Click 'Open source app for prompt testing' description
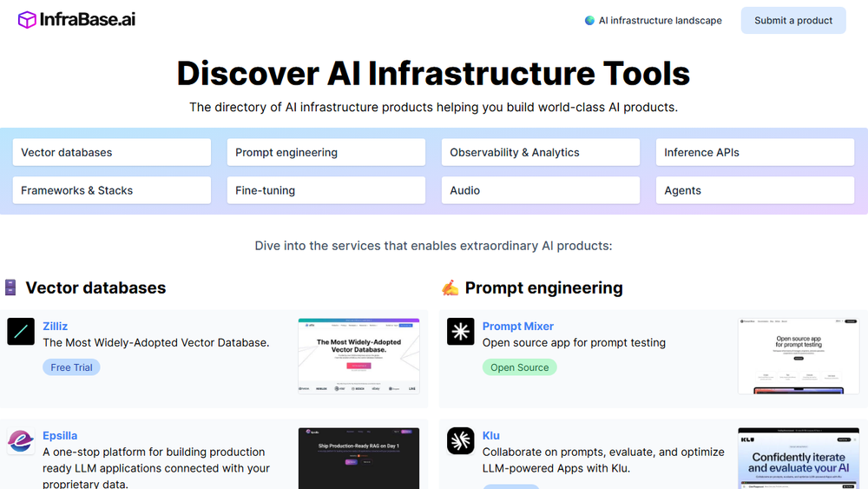This screenshot has height=489, width=868. (x=574, y=343)
